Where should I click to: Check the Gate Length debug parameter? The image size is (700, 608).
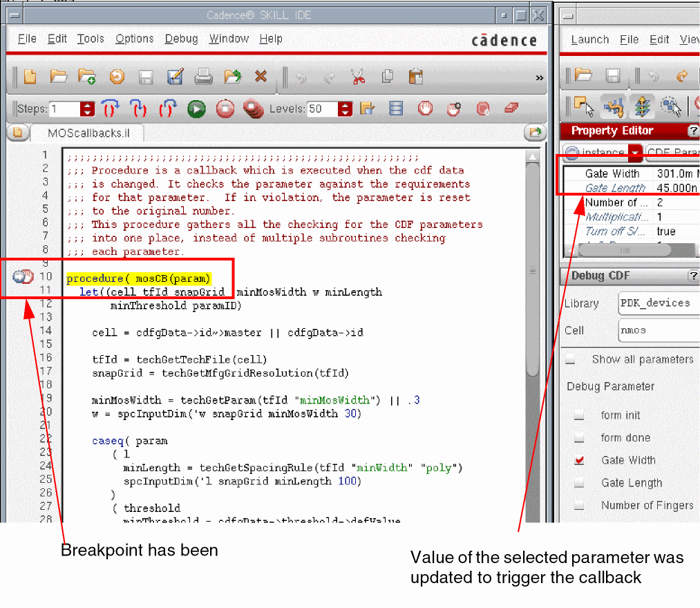click(579, 483)
